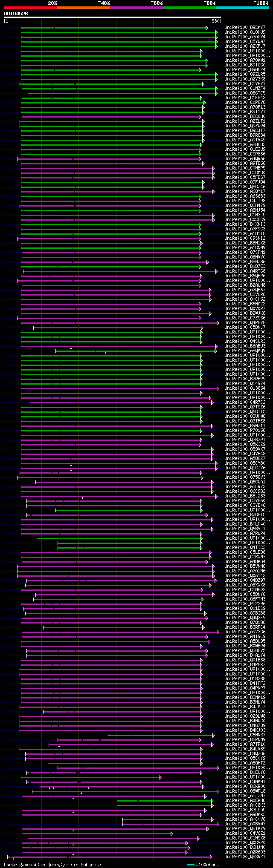The width and height of the screenshot is (273, 868).
Task: Select the UniRef100_C4R7C2 label
Action: coord(245,402)
